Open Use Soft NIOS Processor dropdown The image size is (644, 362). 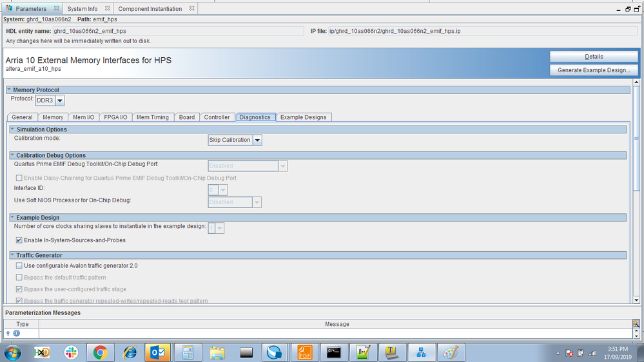point(257,202)
